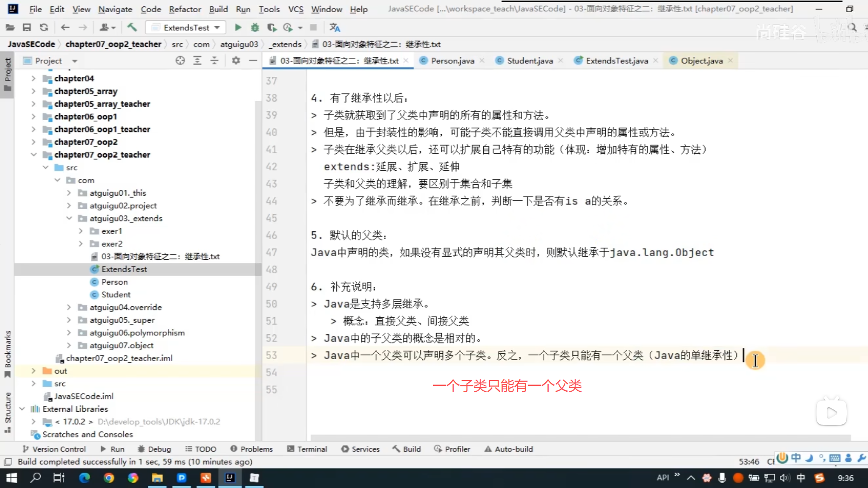868x488 pixels.
Task: Click the Select Opened File target icon
Action: (180, 61)
